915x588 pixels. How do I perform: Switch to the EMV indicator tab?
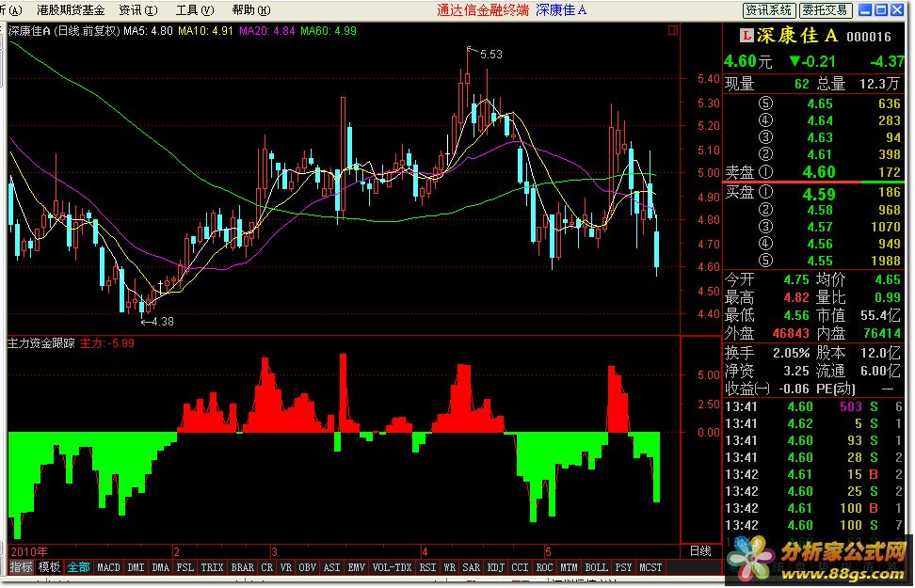point(357,567)
